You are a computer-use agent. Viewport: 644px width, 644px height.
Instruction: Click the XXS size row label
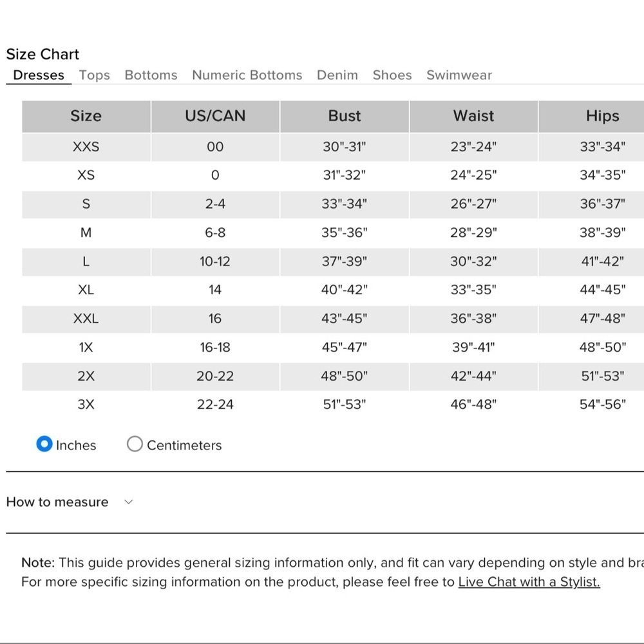(86, 147)
